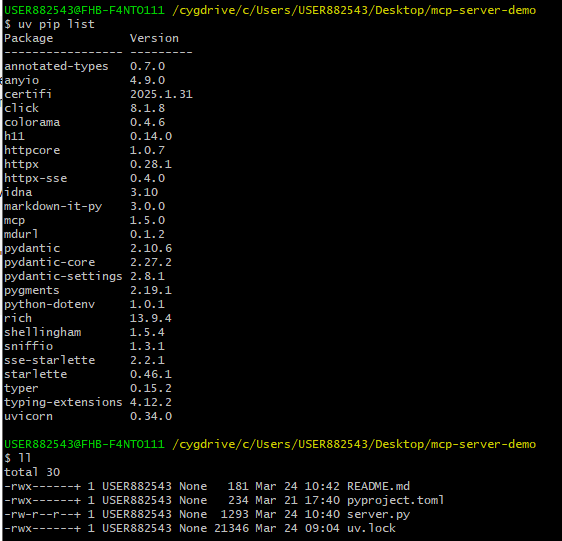Click the 17:40 timestamp of pyproject.toml
Screen dimensions: 562x541
pyautogui.click(x=322, y=500)
